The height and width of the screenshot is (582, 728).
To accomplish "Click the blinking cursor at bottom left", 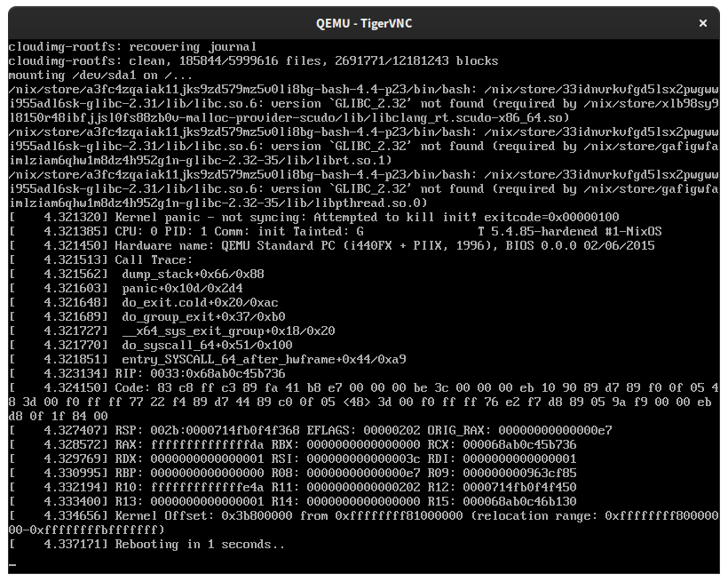I will [12, 565].
